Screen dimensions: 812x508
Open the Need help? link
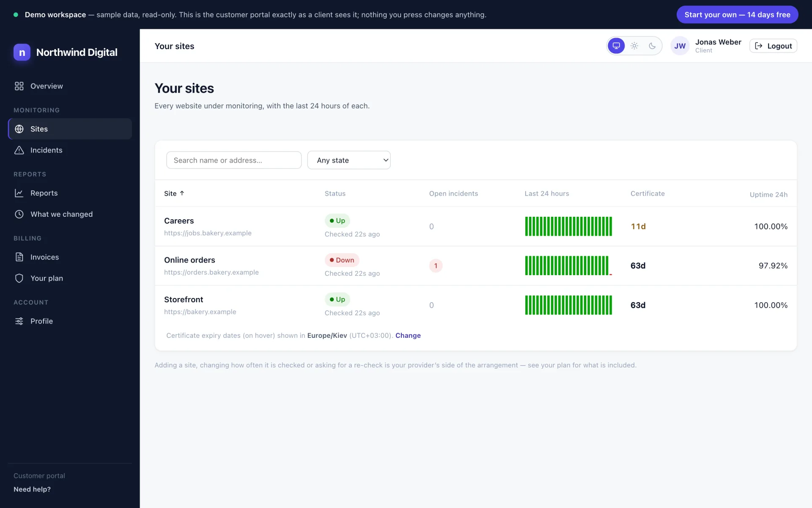pyautogui.click(x=32, y=489)
